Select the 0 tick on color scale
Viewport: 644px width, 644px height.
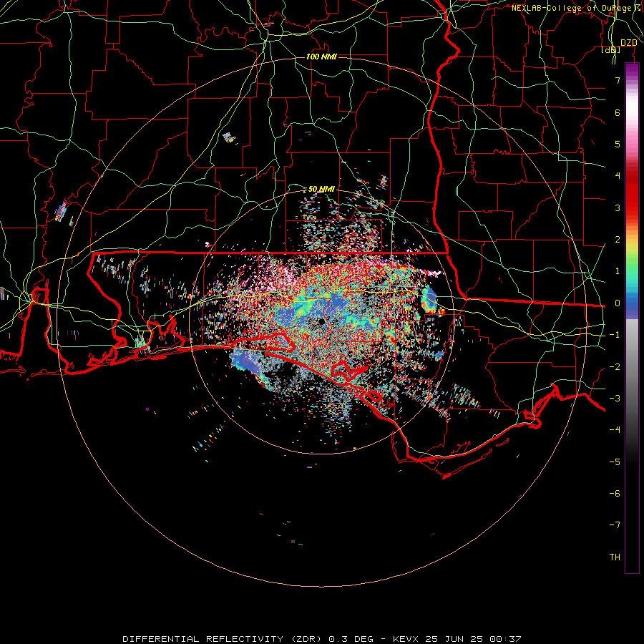(618, 303)
